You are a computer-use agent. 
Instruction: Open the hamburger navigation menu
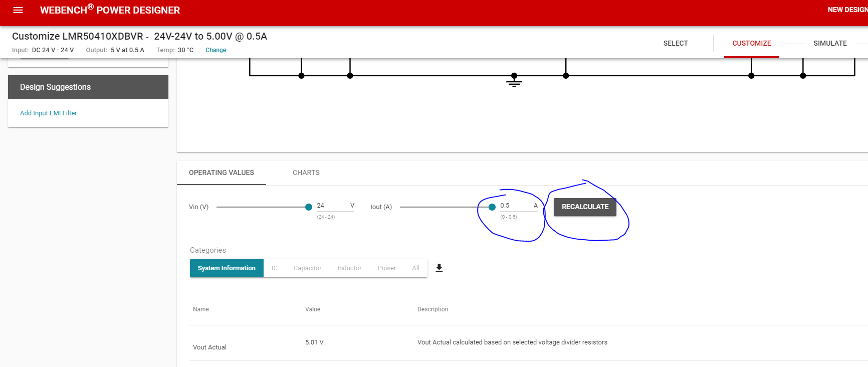pyautogui.click(x=18, y=10)
